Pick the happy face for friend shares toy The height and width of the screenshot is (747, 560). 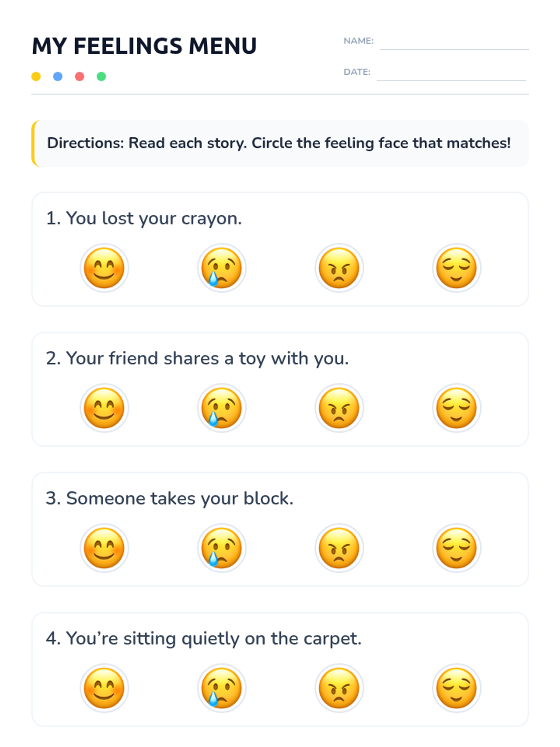click(x=104, y=408)
